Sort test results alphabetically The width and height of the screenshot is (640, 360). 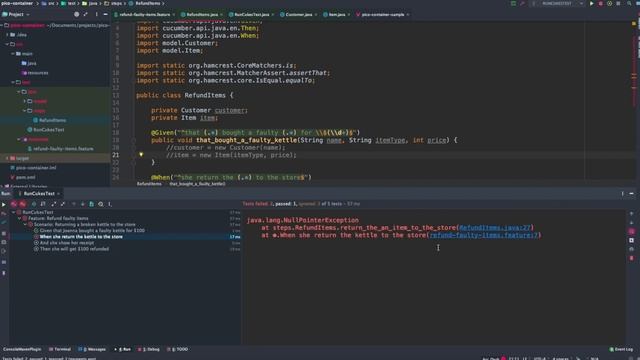34,204
